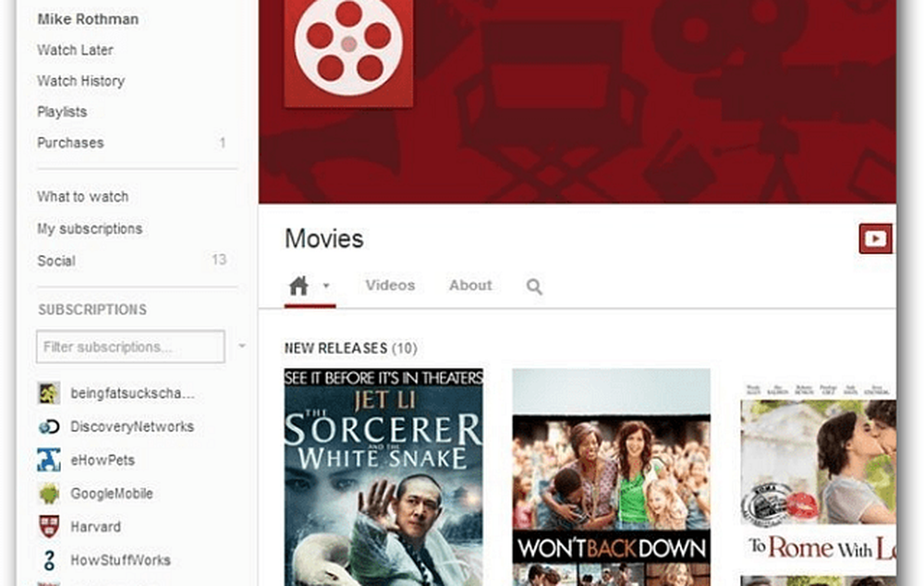Image resolution: width=924 pixels, height=586 pixels.
Task: Click the Filter subscriptions input field
Action: click(130, 347)
